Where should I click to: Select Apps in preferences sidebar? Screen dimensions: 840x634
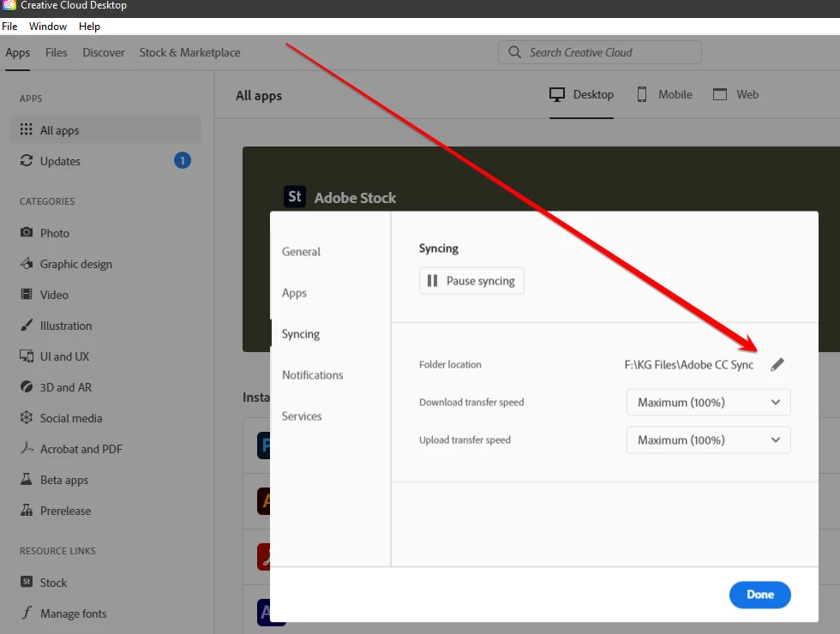pos(294,293)
